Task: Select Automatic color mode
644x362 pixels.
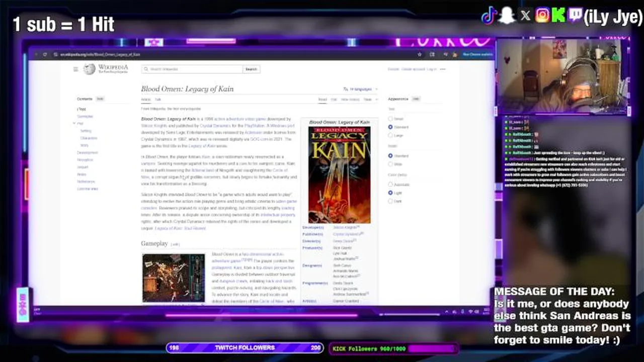Action: (390, 185)
